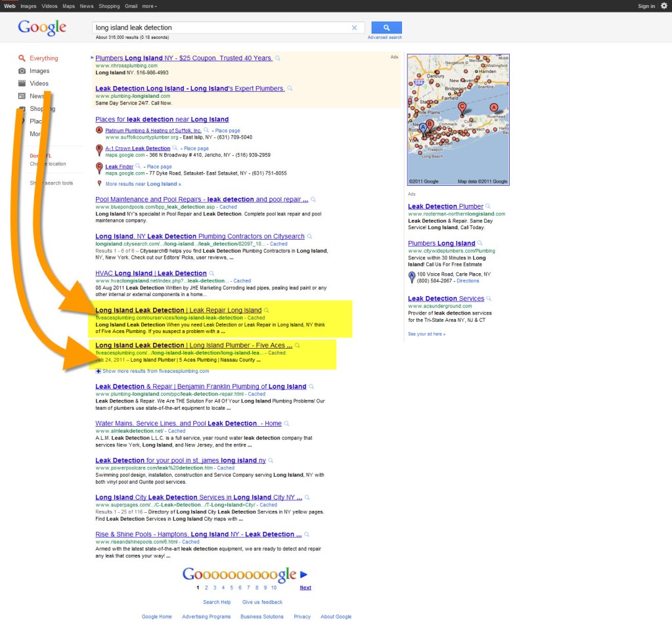
Task: Open Places for leak detection near Long Island
Action: [162, 120]
